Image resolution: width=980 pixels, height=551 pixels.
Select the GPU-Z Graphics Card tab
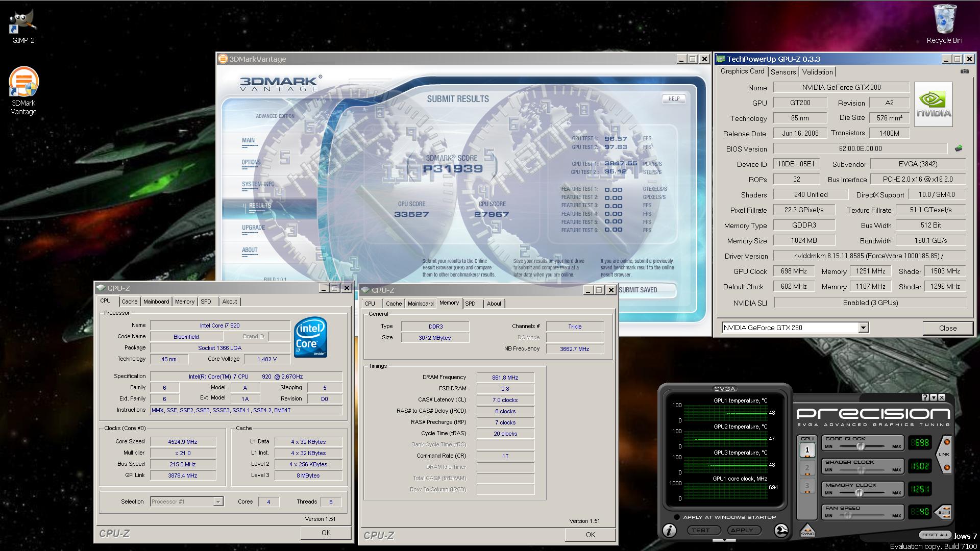[742, 71]
